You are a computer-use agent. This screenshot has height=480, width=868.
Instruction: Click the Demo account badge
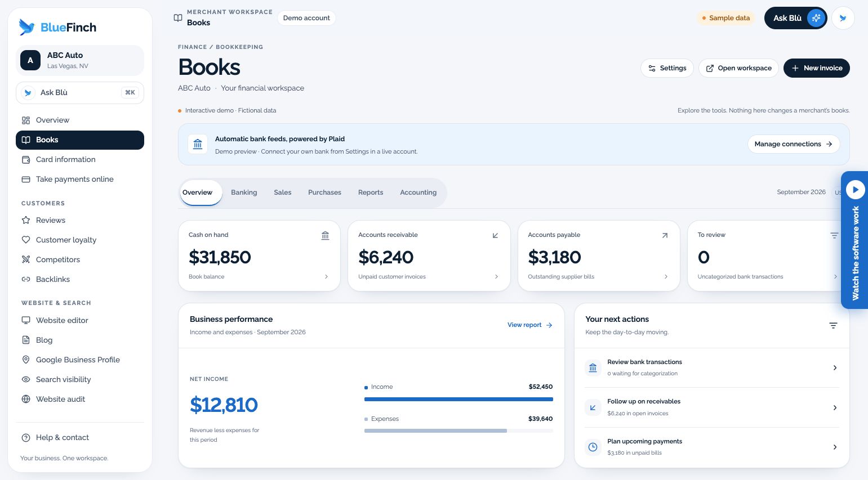coord(306,18)
